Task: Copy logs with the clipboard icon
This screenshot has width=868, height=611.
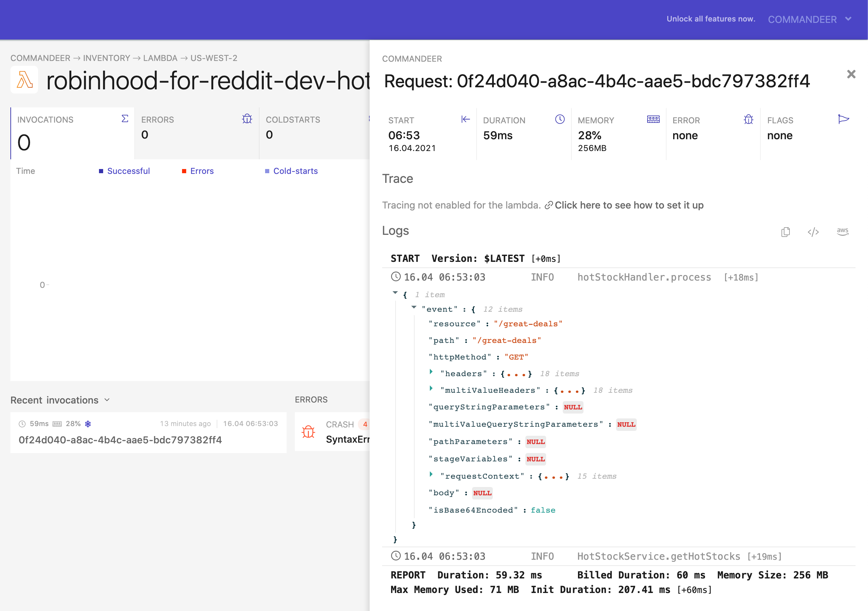Action: tap(786, 231)
